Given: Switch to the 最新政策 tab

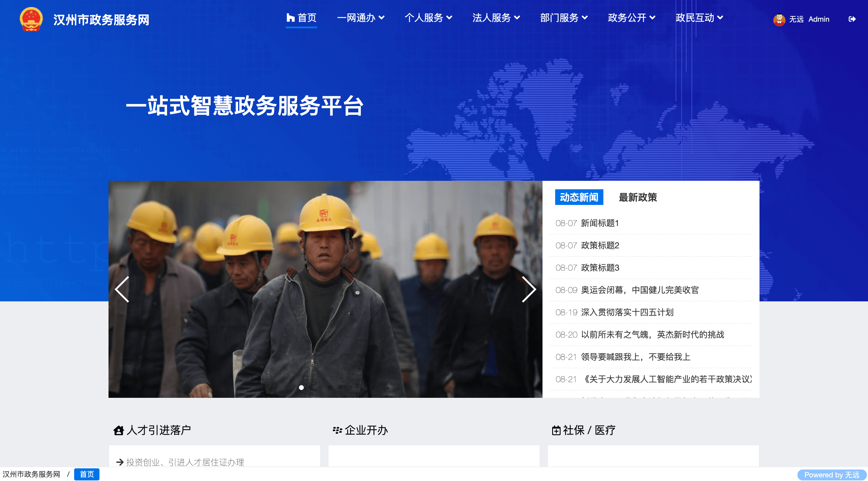Looking at the screenshot, I should [638, 197].
